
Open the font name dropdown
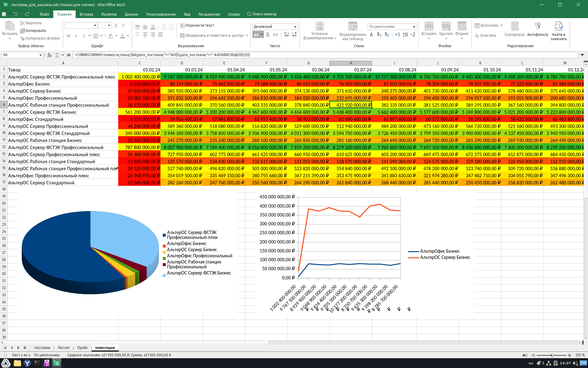[x=95, y=25]
